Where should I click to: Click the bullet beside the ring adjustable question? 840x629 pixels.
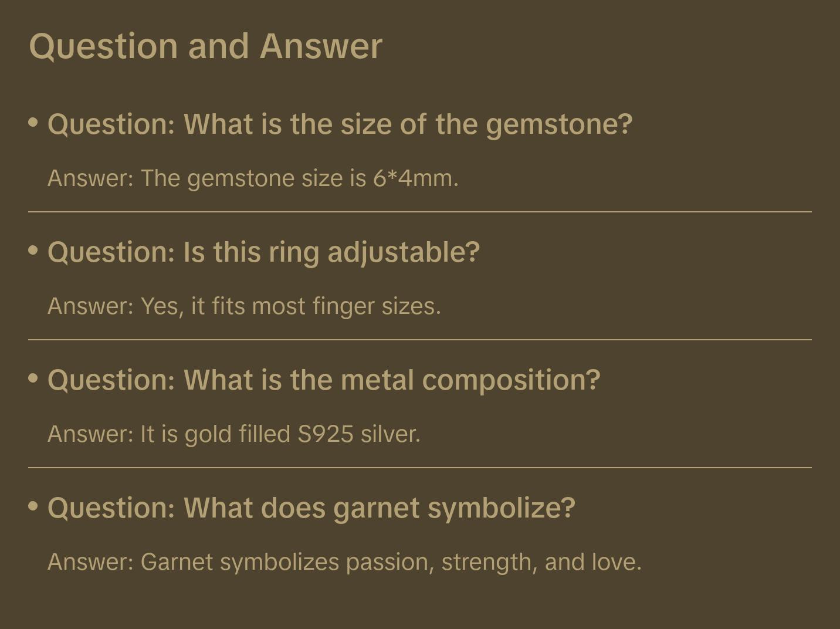point(33,251)
